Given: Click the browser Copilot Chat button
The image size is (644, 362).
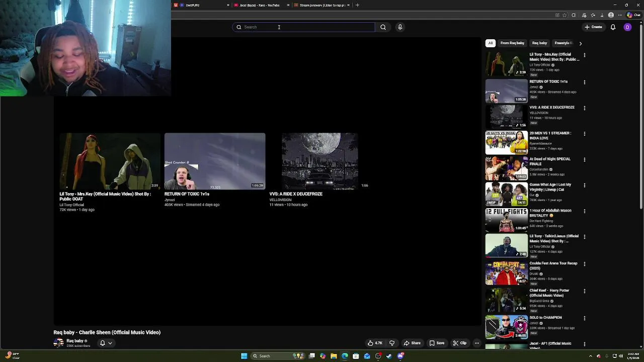Looking at the screenshot, I should point(633,15).
